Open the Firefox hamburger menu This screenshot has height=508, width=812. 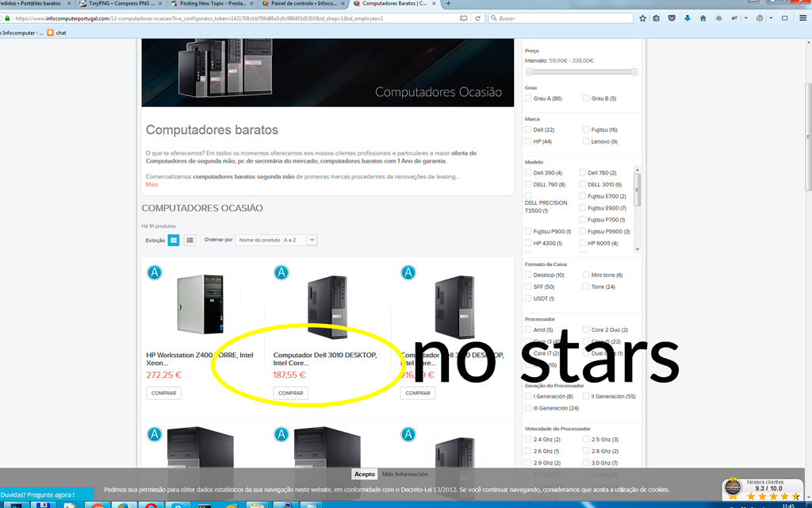(802, 18)
